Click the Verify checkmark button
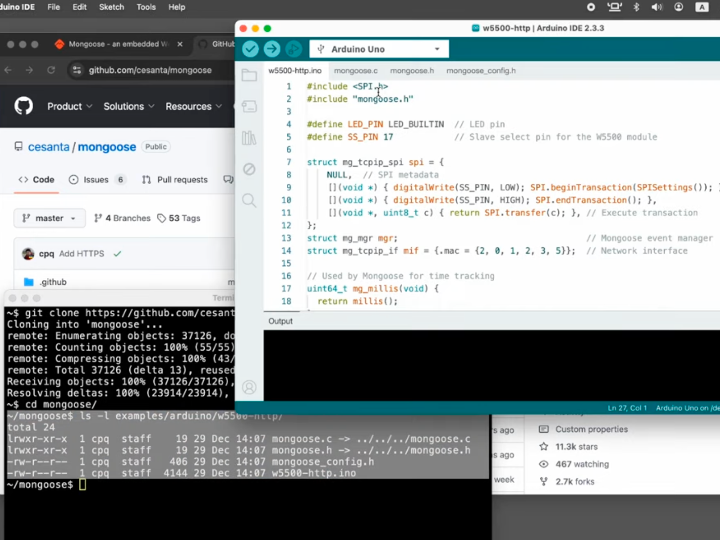720x540 pixels. (x=250, y=49)
